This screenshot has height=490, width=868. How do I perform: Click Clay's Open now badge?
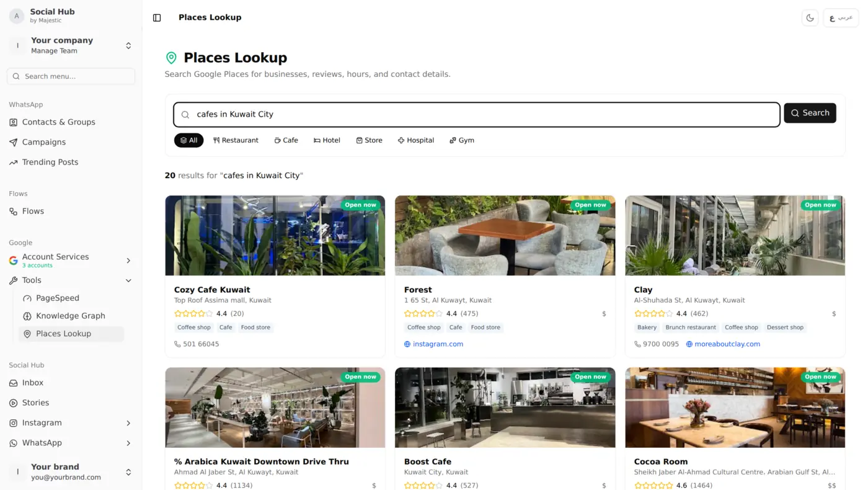[x=820, y=205]
